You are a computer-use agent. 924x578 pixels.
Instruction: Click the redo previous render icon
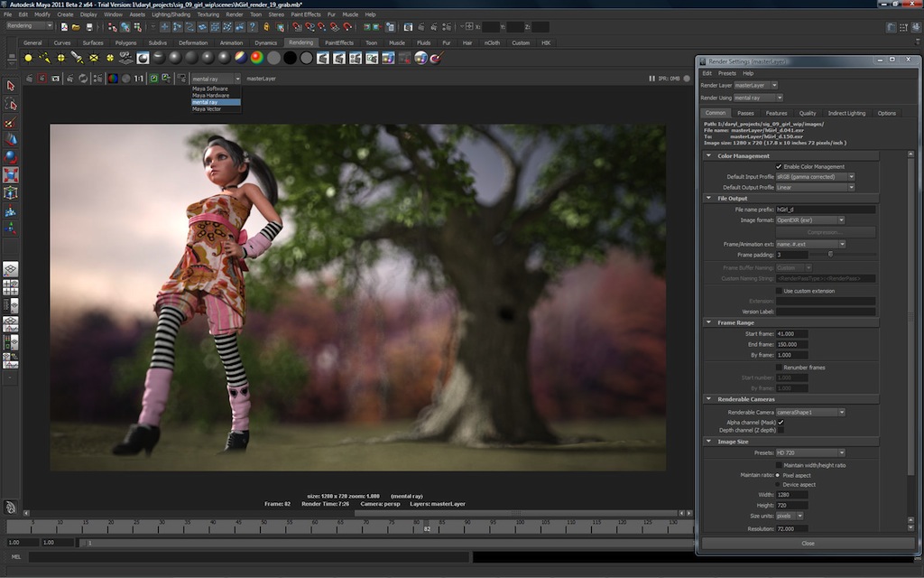click(x=30, y=79)
